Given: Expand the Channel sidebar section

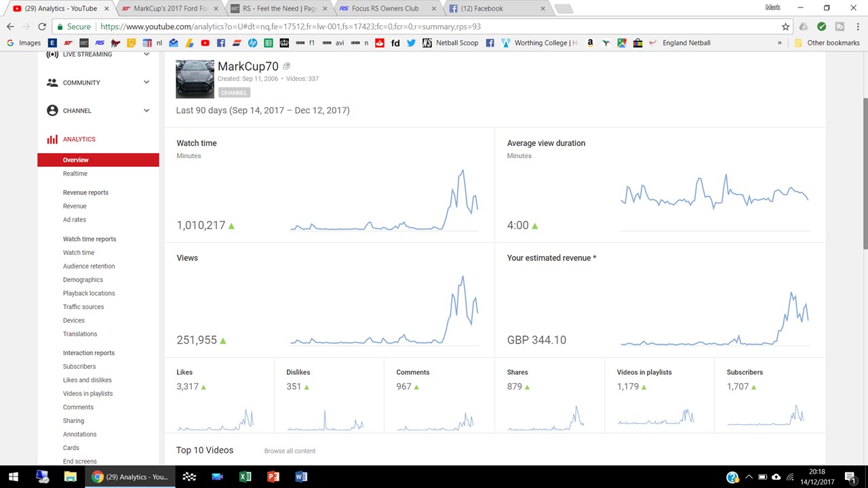Looking at the screenshot, I should [146, 110].
